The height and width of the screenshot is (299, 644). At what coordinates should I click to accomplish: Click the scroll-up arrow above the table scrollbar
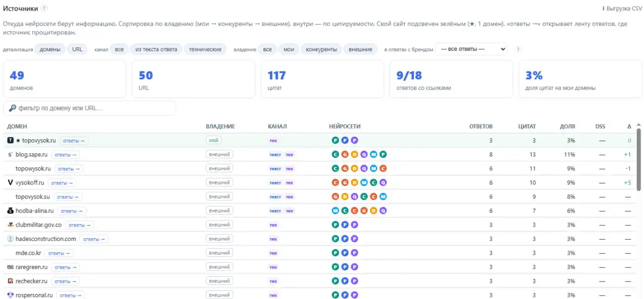coord(639,125)
